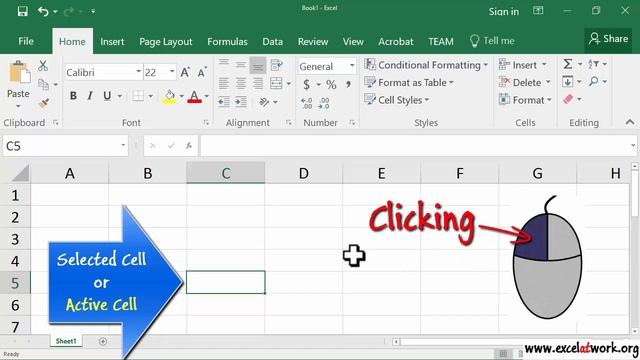640x360 pixels.
Task: Apply Comma Style format
Action: pyautogui.click(x=348, y=84)
